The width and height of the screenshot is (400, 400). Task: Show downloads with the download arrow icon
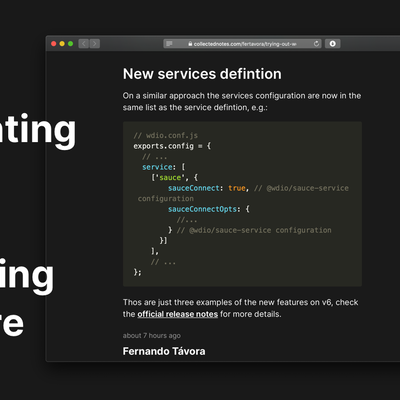tap(332, 44)
